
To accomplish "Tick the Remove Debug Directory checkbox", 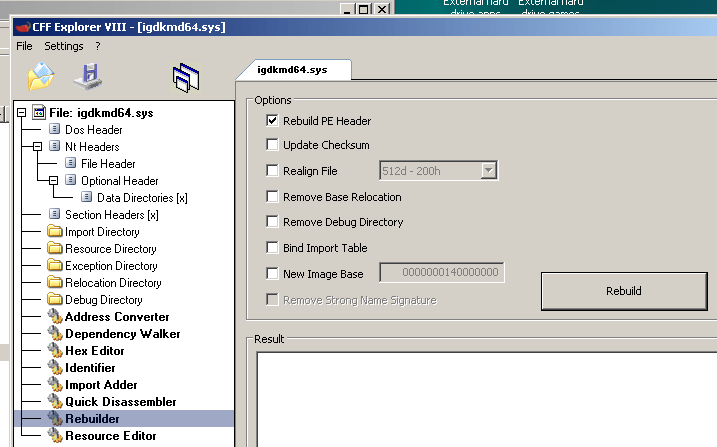I will (273, 223).
